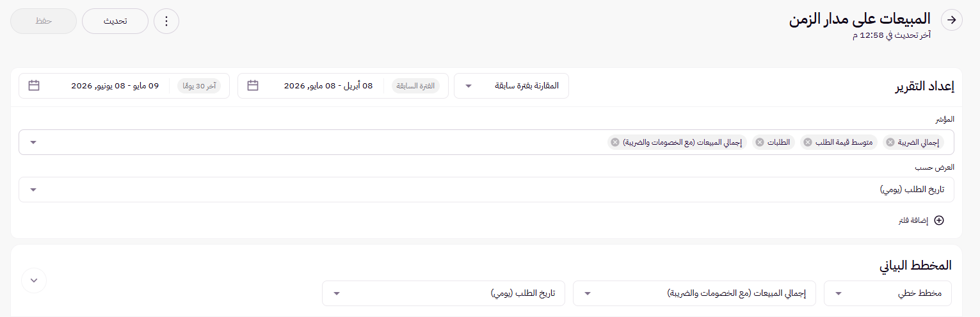Open العرض حسب dropdown تاريخ الطلب (يومي)
980x317 pixels.
tap(486, 190)
